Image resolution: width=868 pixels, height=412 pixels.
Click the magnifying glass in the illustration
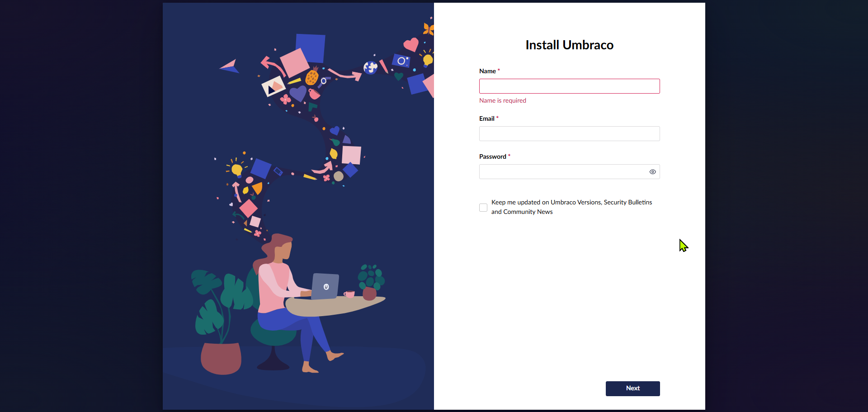[324, 81]
